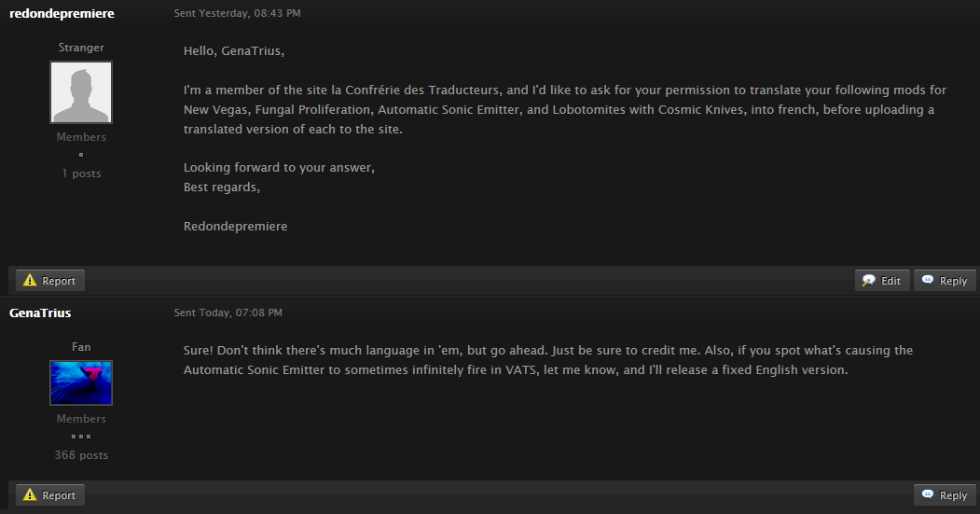Edit the first message
The image size is (980, 514).
click(882, 280)
